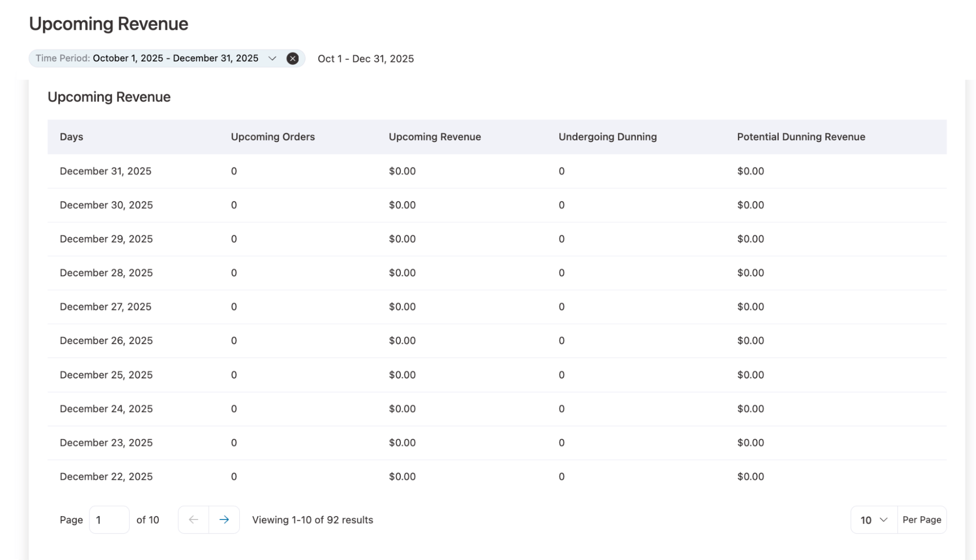Image resolution: width=976 pixels, height=560 pixels.
Task: Click the Time Period chevron icon
Action: tap(272, 59)
